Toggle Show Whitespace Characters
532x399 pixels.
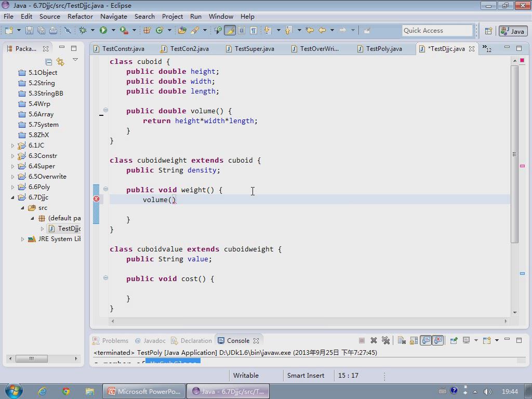tap(254, 31)
